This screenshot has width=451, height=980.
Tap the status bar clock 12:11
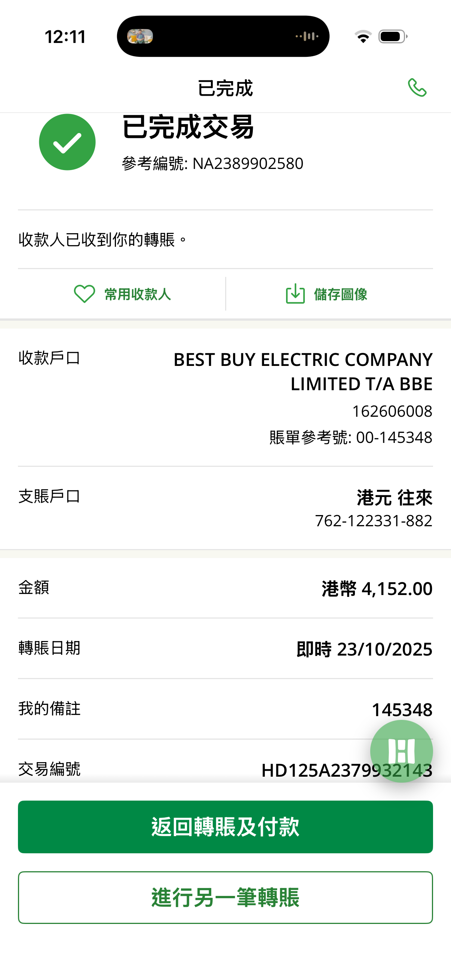65,37
